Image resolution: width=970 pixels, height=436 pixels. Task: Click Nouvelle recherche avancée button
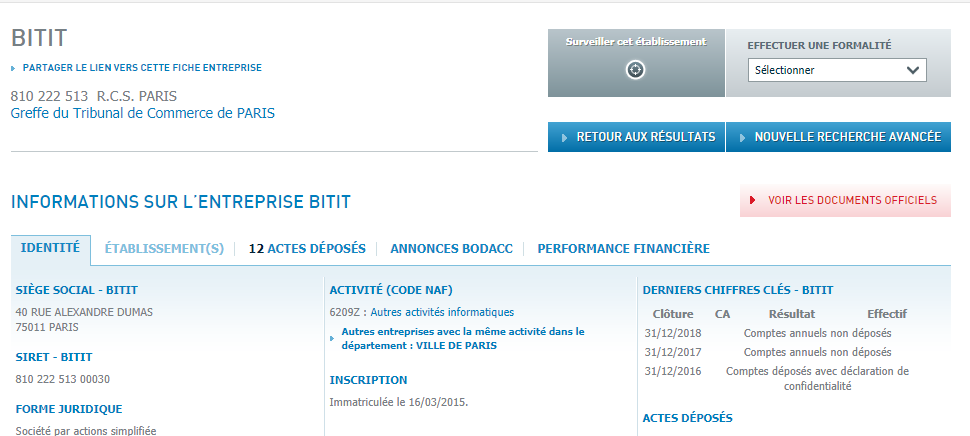pos(838,137)
